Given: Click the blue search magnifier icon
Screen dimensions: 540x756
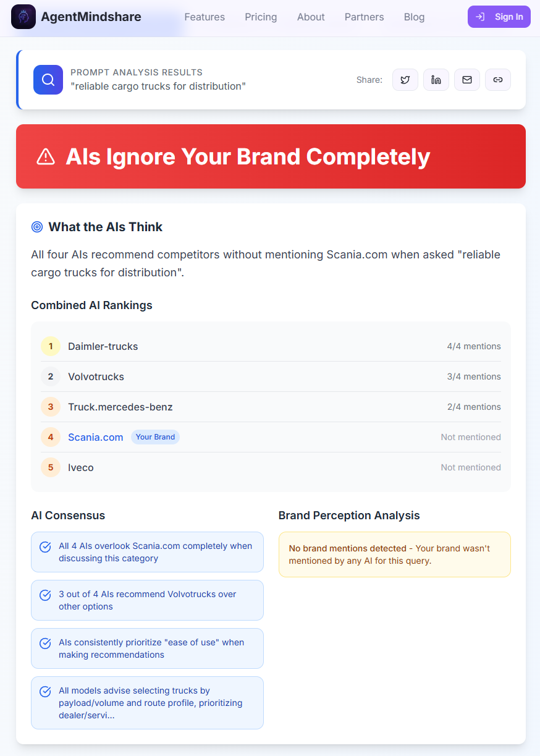Looking at the screenshot, I should [x=48, y=80].
